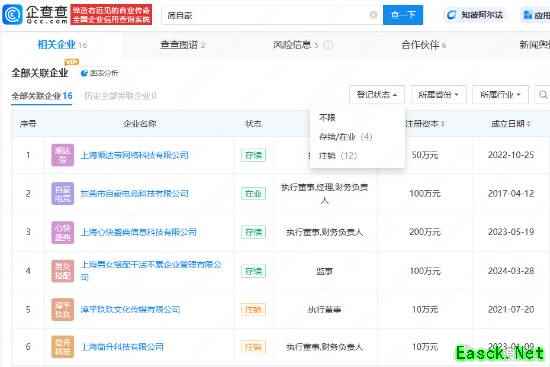Click the Qcc.com logo icon

(13, 15)
